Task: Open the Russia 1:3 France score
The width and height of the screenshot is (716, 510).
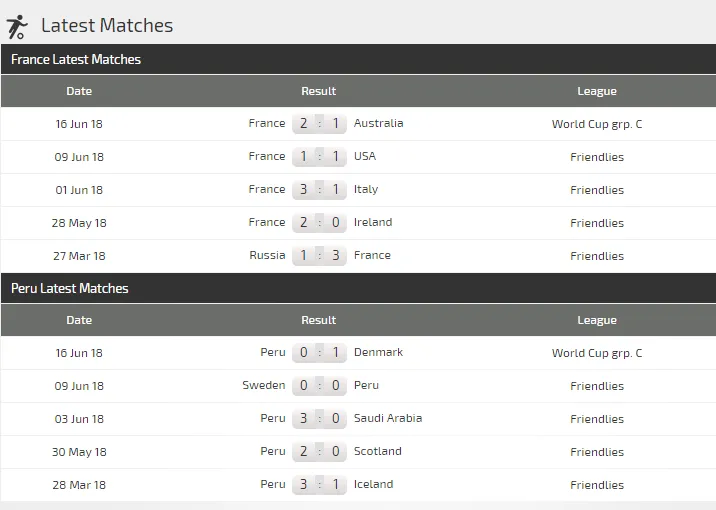Action: click(x=319, y=255)
